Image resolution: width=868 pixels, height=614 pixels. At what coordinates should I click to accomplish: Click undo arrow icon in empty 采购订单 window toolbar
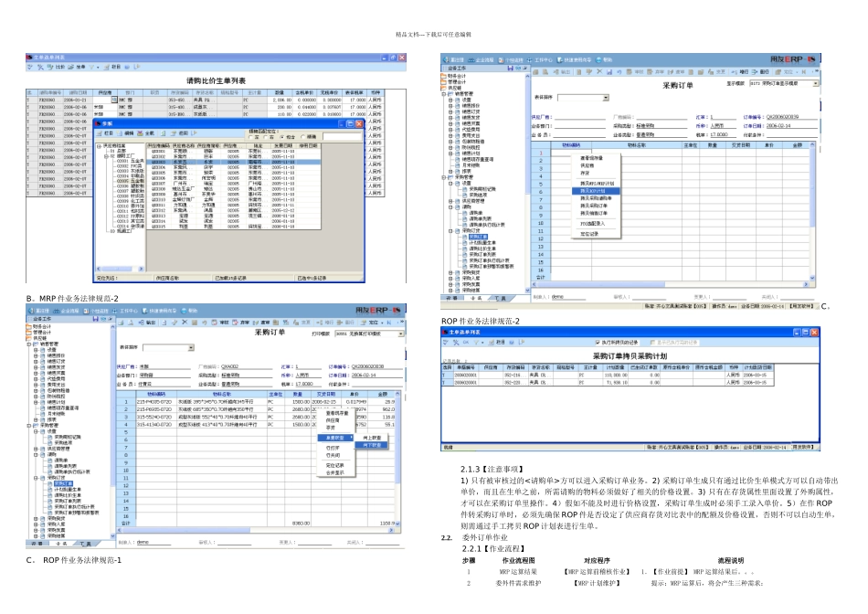[619, 72]
